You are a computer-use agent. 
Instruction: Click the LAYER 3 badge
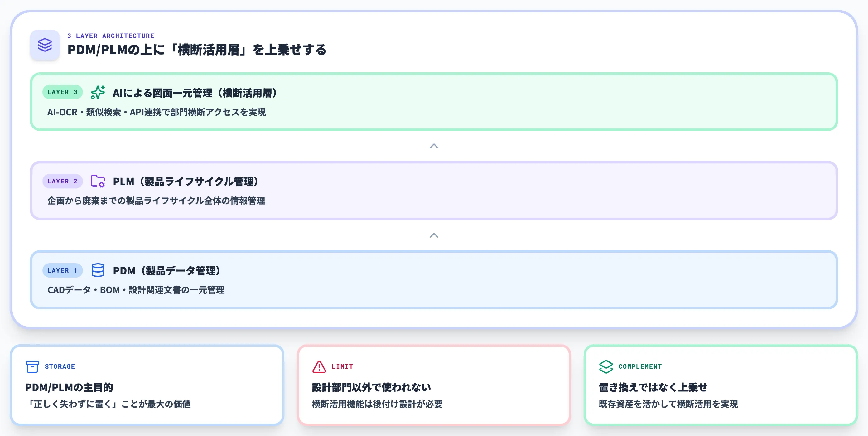(62, 92)
